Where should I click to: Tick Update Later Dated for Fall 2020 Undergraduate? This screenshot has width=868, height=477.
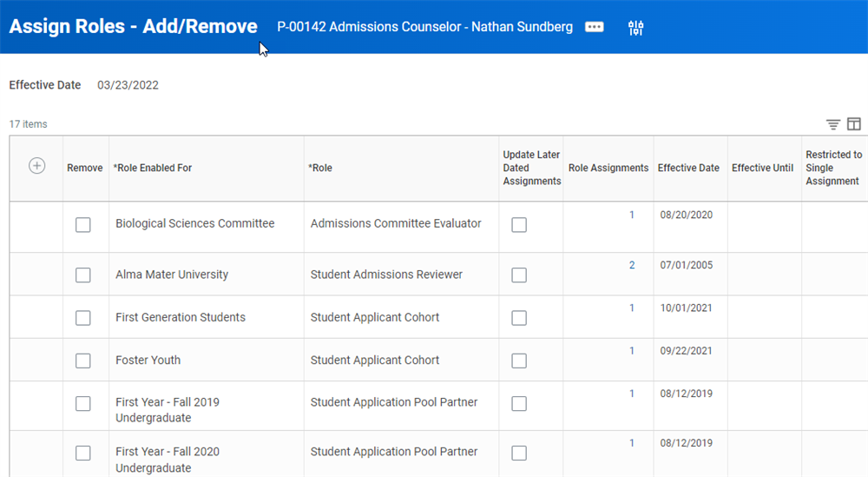519,454
